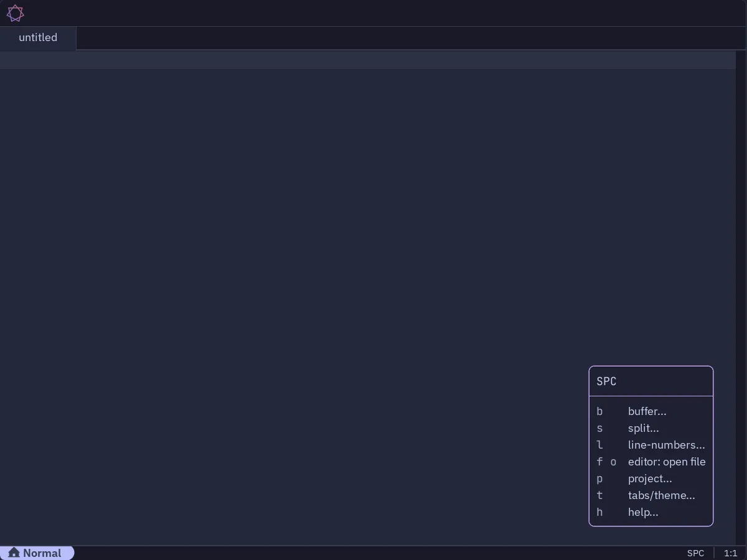Screen dimensions: 747x560
Task: Click the 'o' key hint beside 'f'
Action: [613, 462]
